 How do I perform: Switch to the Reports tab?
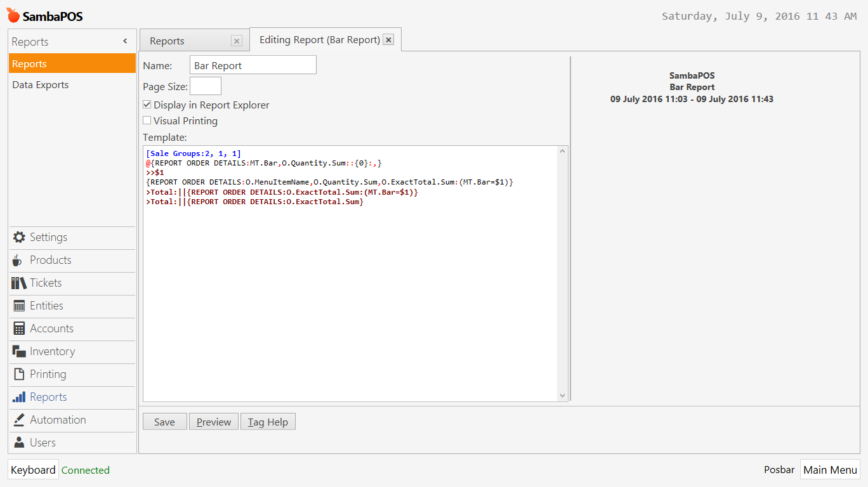pos(167,41)
